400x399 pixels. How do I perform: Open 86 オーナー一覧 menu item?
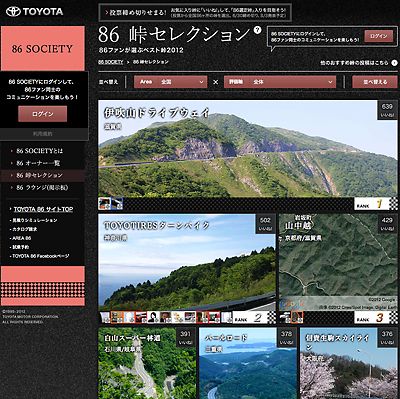click(38, 163)
